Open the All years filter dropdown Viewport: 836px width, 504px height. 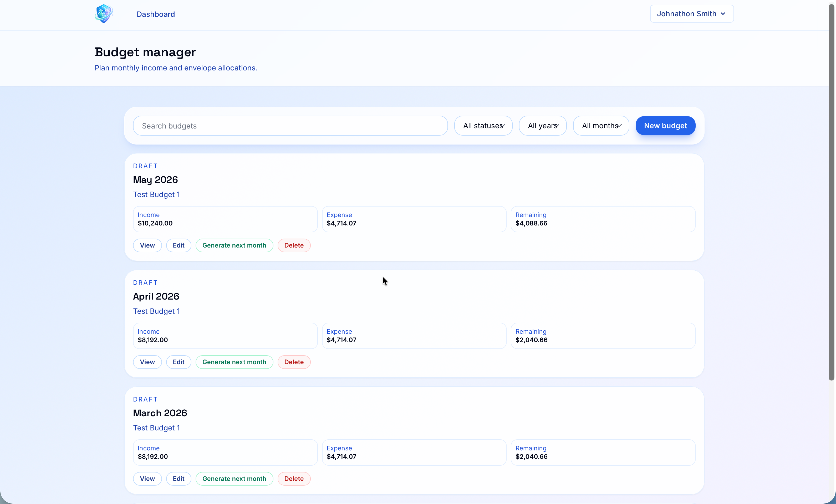coord(542,126)
